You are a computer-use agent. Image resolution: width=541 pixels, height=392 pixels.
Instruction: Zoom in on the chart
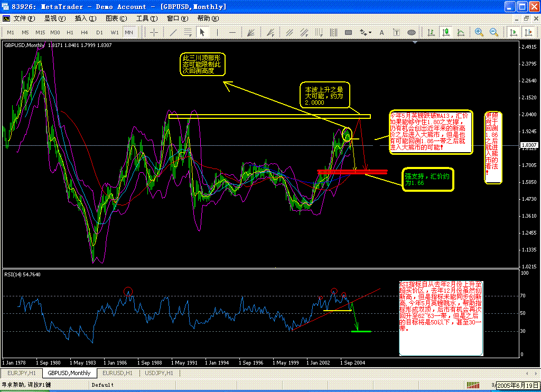(479, 32)
